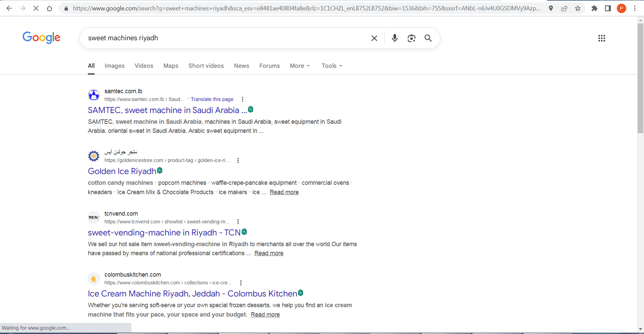
Task: Click the goldenicestore.com URL breadcrumb
Action: click(167, 160)
